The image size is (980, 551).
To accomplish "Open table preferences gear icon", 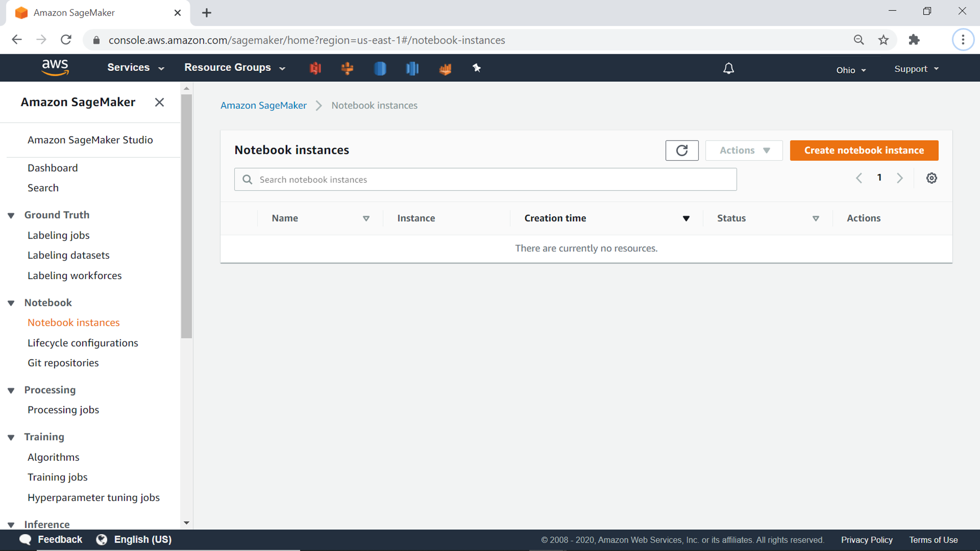I will 931,178.
